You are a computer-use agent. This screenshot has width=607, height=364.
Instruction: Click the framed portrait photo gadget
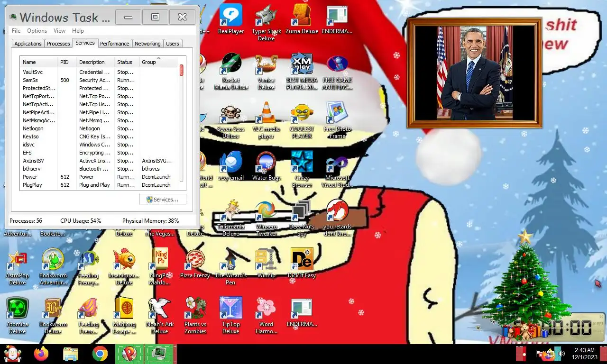pos(474,73)
